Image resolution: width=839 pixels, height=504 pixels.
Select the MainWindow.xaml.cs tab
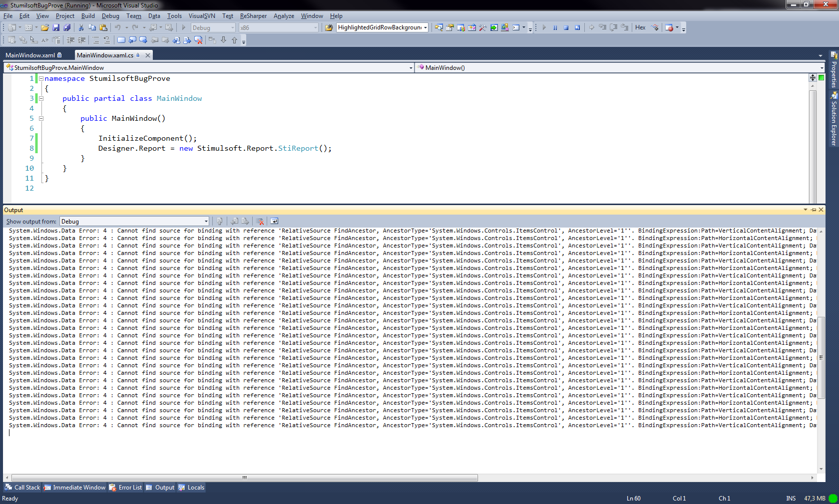[x=105, y=55]
